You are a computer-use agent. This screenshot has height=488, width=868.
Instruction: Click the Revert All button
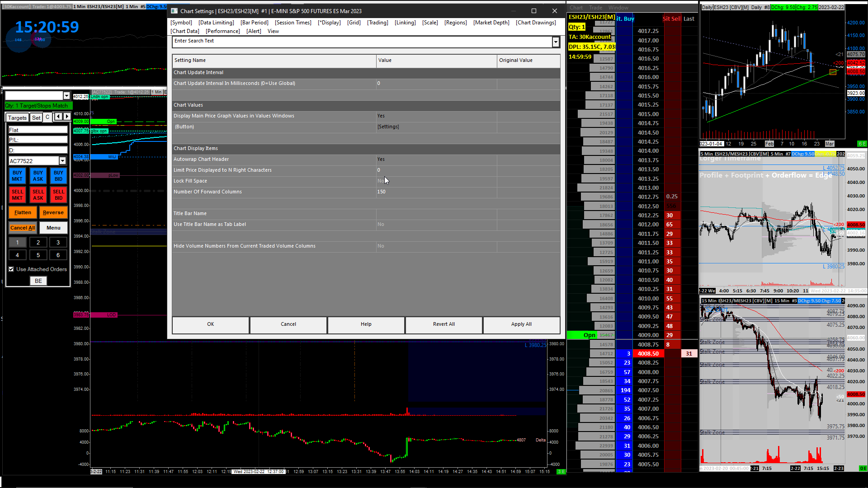tap(443, 324)
